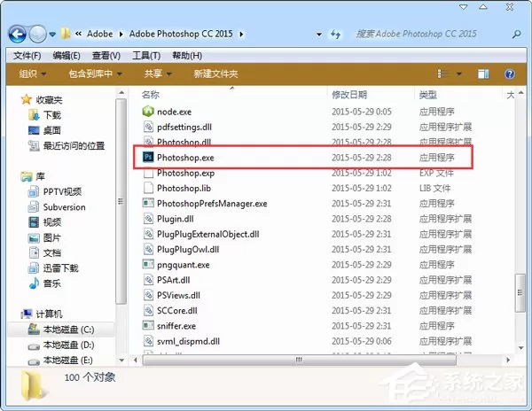This screenshot has width=532, height=411.
Task: Select 库 in navigation pane
Action: click(41, 176)
